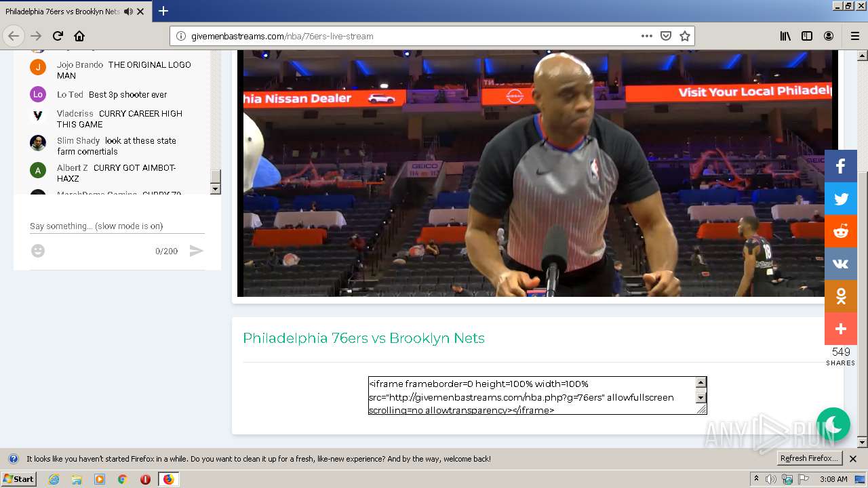This screenshot has width=868, height=488.
Task: Click the Say something chat input
Action: 117,226
